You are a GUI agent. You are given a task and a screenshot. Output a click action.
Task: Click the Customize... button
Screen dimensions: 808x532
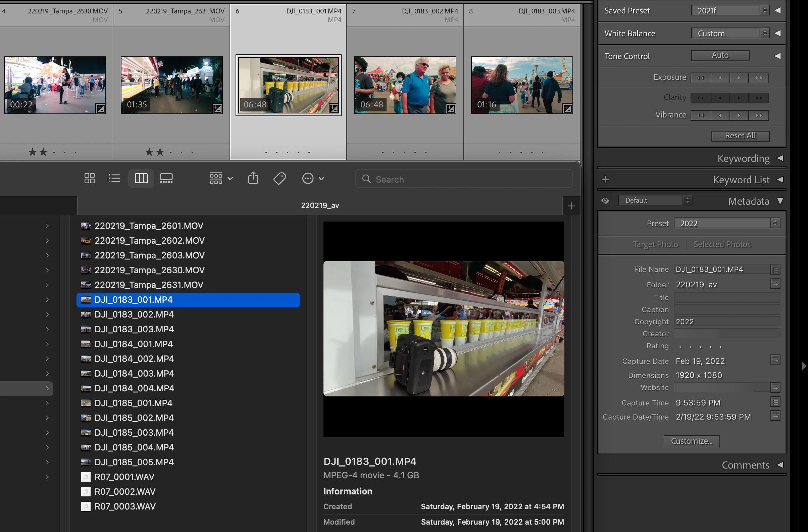[692, 441]
